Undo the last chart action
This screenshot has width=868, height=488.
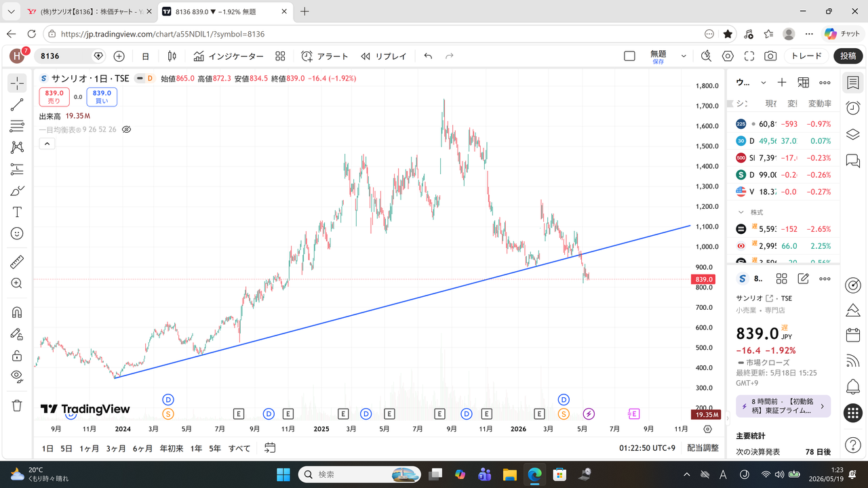click(428, 56)
